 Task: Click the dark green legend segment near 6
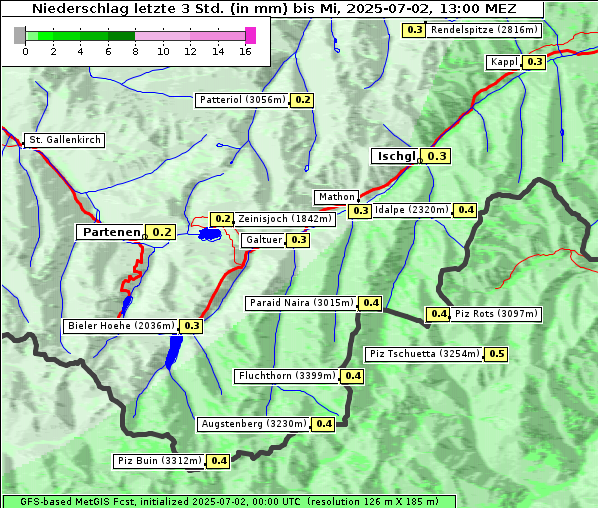(121, 36)
